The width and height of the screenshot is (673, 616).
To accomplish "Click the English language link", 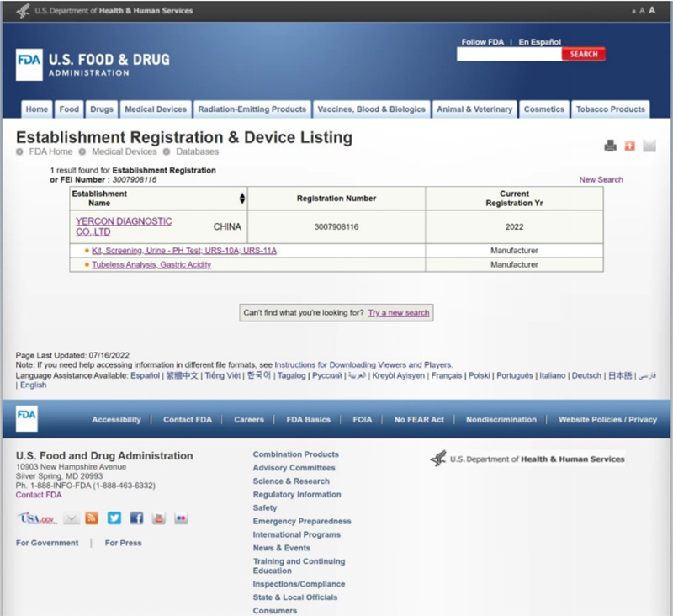I will 34,385.
